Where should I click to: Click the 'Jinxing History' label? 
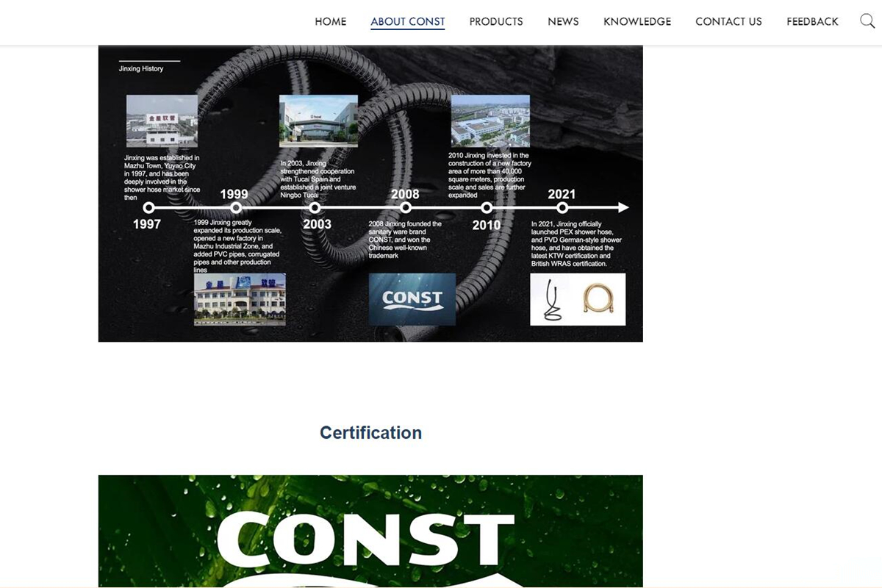click(x=141, y=68)
